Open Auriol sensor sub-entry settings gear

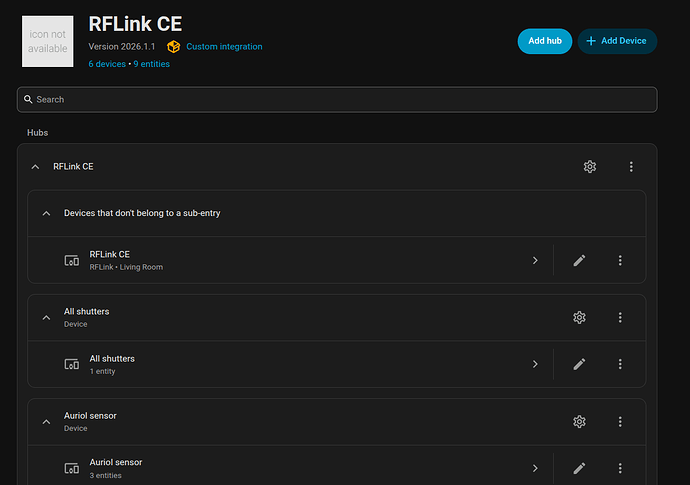click(579, 422)
